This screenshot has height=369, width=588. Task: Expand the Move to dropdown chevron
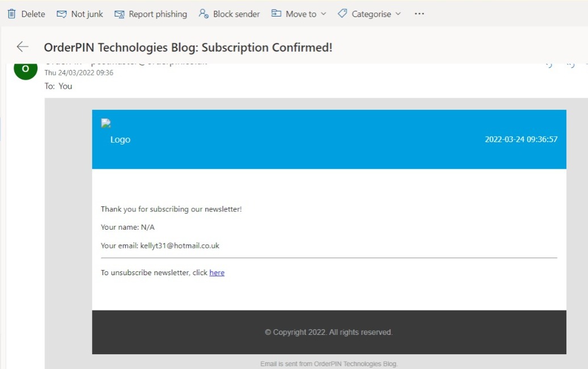(323, 14)
